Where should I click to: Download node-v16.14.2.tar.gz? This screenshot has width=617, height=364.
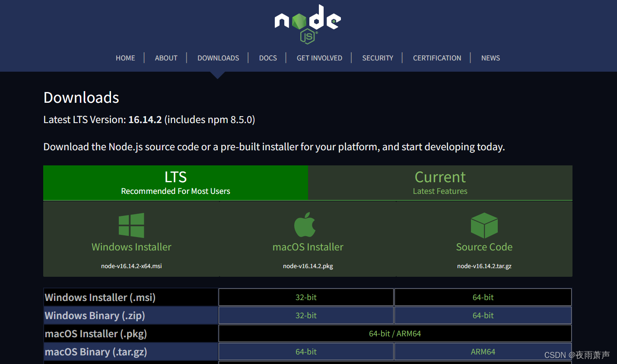pos(484,266)
